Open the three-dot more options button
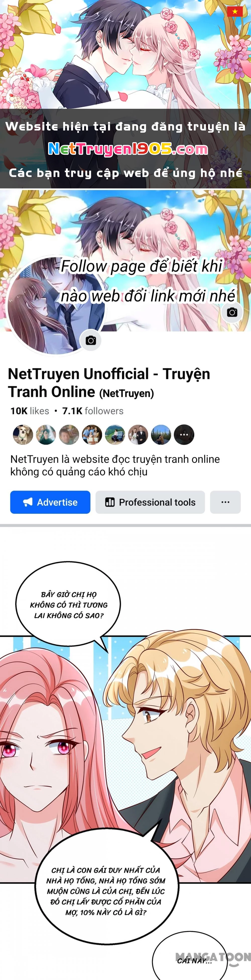The height and width of the screenshot is (980, 251). pos(225,502)
